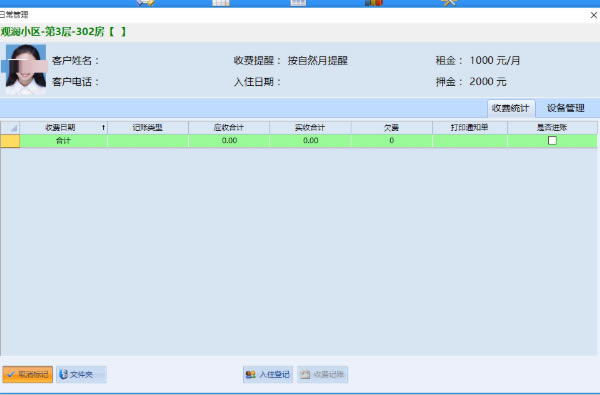Image resolution: width=600 pixels, height=395 pixels.
Task: Click the 客户电话 label
Action: pyautogui.click(x=75, y=82)
